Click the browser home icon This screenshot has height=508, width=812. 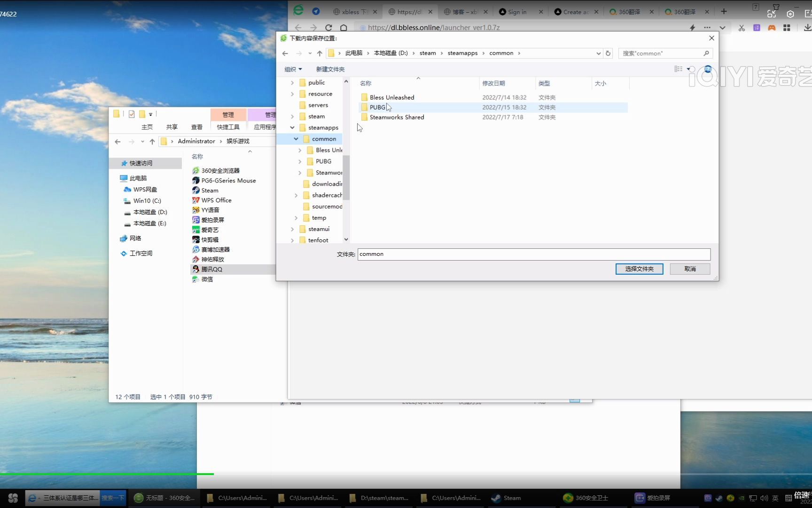click(344, 28)
